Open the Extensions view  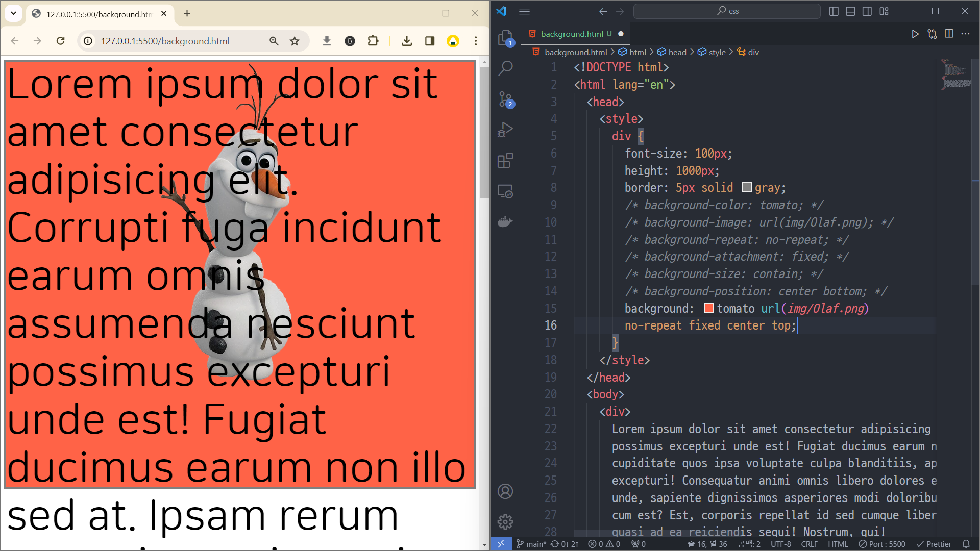tap(505, 161)
